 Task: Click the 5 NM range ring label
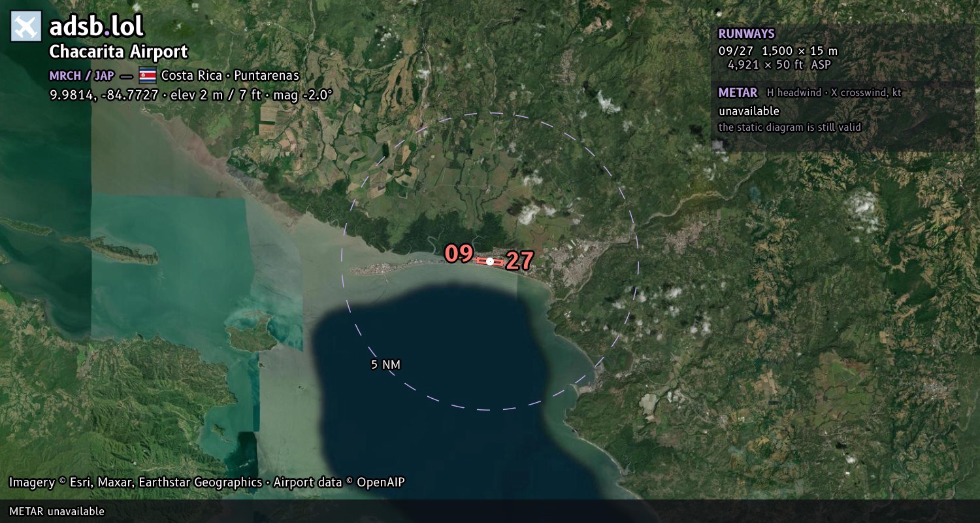pyautogui.click(x=385, y=365)
